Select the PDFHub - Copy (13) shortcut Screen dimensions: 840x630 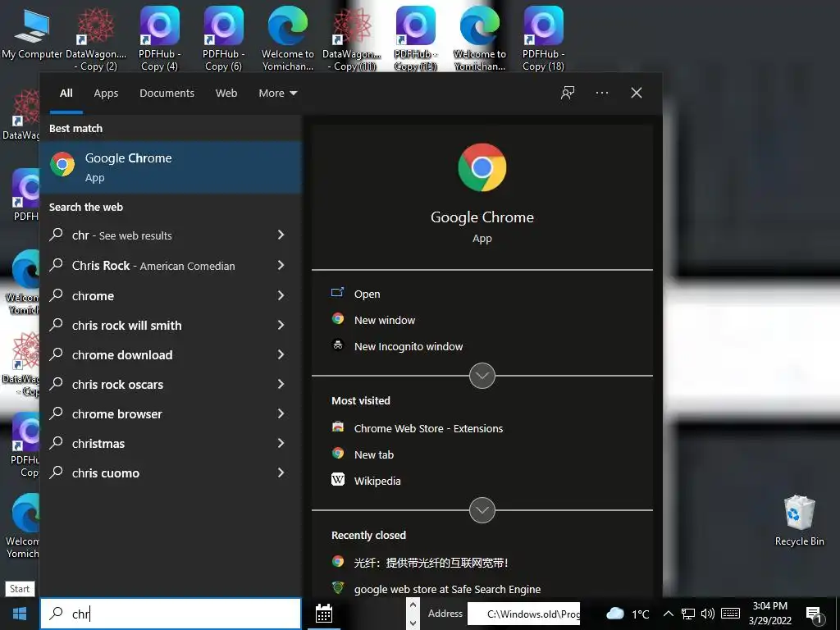click(415, 39)
